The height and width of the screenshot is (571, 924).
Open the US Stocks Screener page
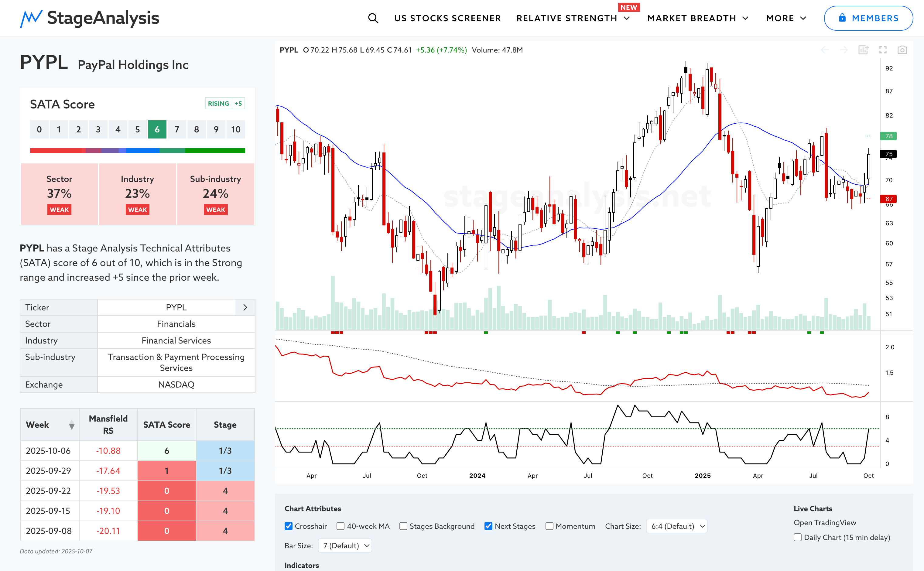(x=447, y=18)
